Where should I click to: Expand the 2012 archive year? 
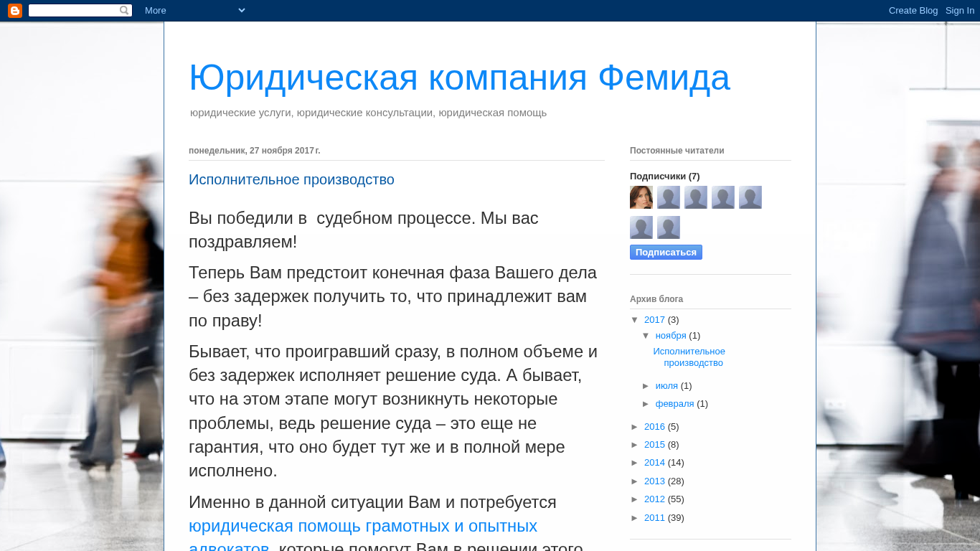[635, 499]
